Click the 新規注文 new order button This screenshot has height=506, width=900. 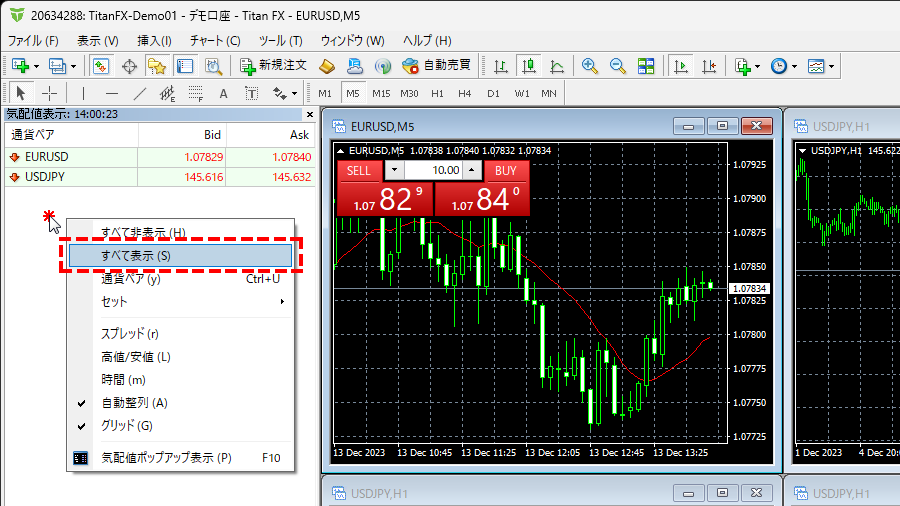pos(273,66)
